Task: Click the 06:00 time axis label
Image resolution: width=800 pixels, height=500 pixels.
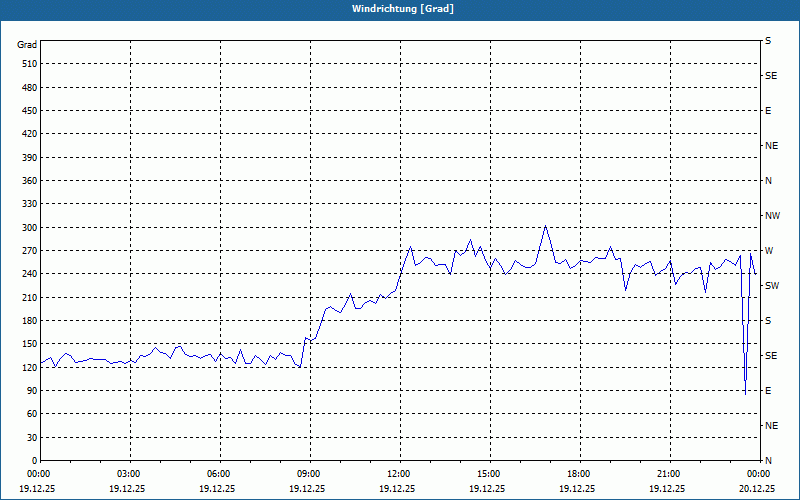Action: (220, 473)
